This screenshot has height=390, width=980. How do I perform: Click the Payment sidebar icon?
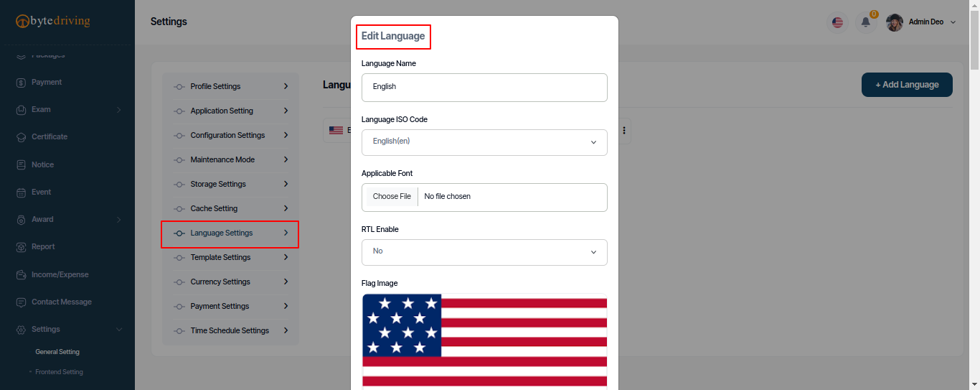(x=21, y=83)
